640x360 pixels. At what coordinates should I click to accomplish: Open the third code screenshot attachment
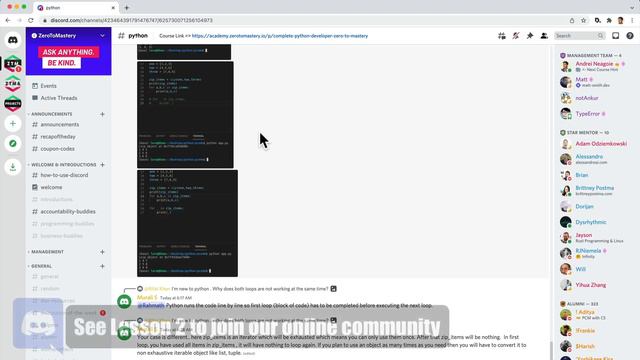pos(187,223)
